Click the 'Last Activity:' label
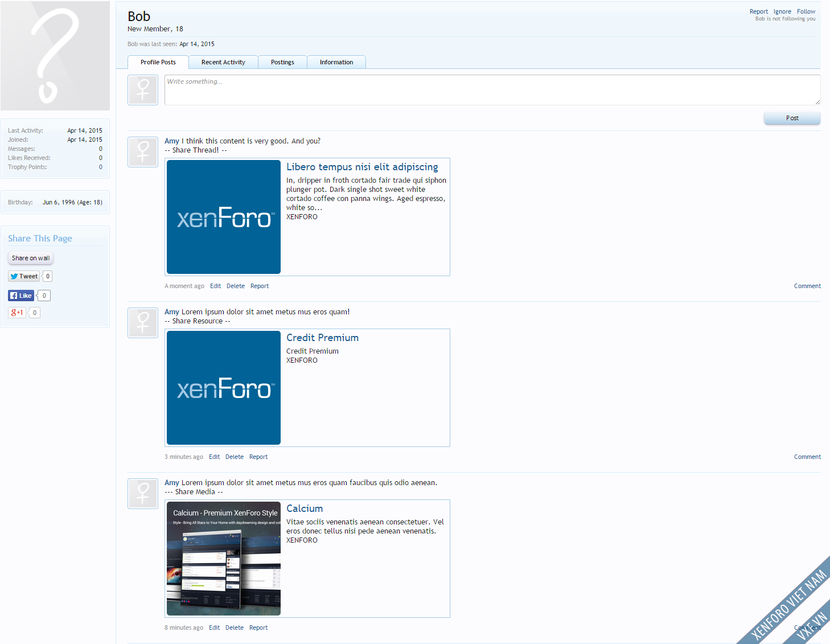Image resolution: width=830 pixels, height=644 pixels. click(x=26, y=130)
